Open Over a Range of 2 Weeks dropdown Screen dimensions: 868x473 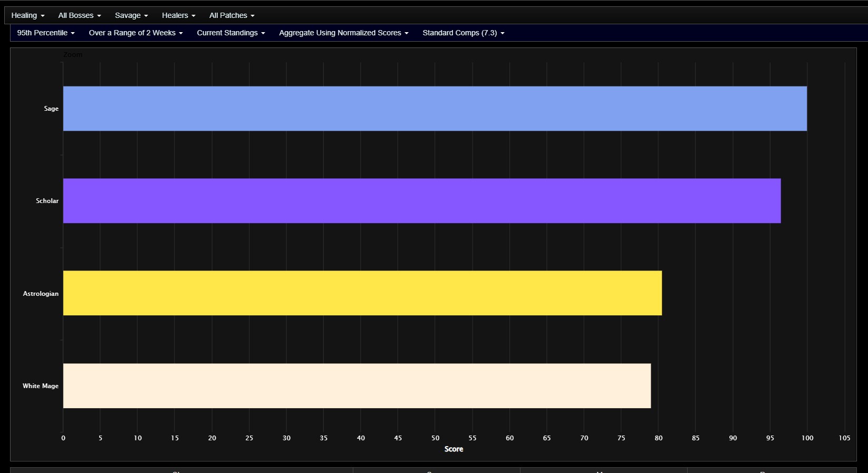[x=136, y=33]
